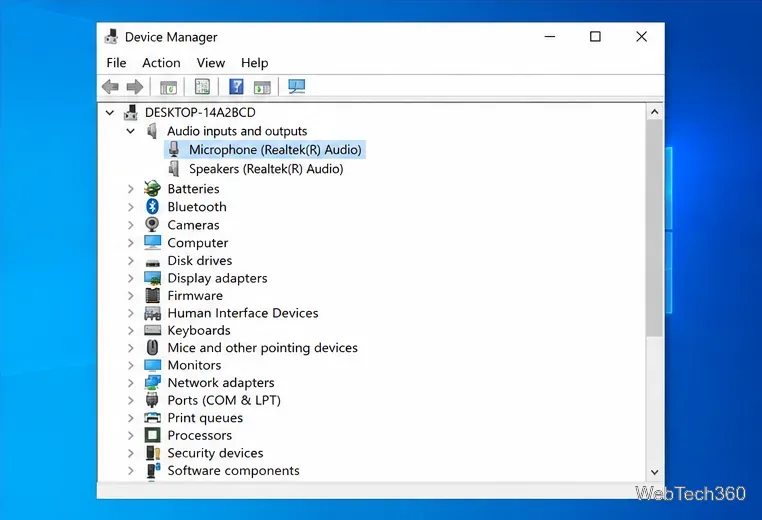This screenshot has height=520, width=762.
Task: Click the Ports (COM & LPT) icon
Action: point(153,400)
